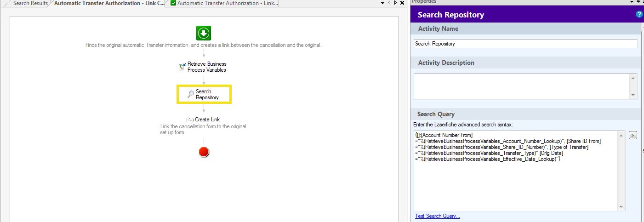The height and width of the screenshot is (222, 644).
Task: Click the Create Link description text
Action: pos(203,129)
